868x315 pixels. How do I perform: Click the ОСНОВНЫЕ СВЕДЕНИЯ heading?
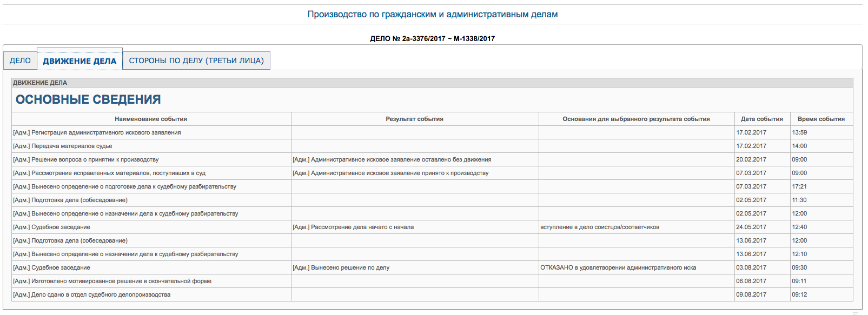coord(88,99)
